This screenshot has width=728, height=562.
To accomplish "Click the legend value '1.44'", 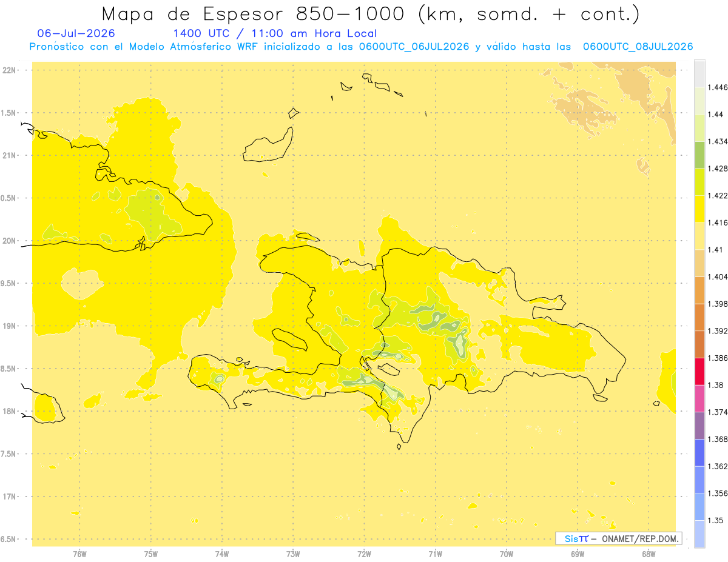I will 715,115.
